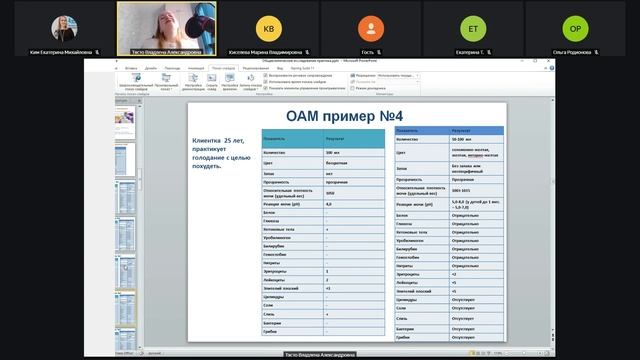Select the second slide thumbnail
Screen dimensions: 640x360
point(125,160)
